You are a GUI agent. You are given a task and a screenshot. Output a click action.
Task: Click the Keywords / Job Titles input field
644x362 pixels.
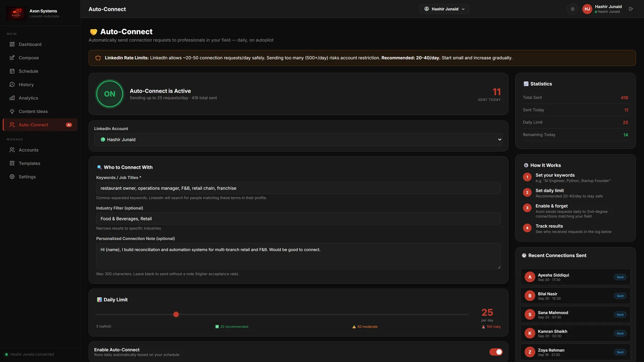298,188
